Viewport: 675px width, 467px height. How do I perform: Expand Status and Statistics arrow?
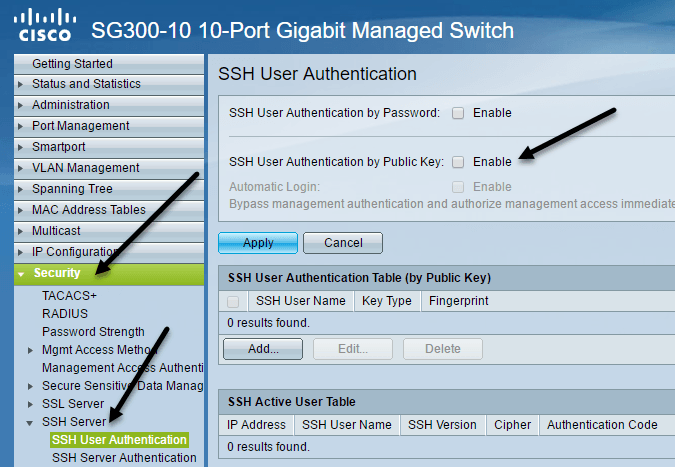(x=20, y=84)
